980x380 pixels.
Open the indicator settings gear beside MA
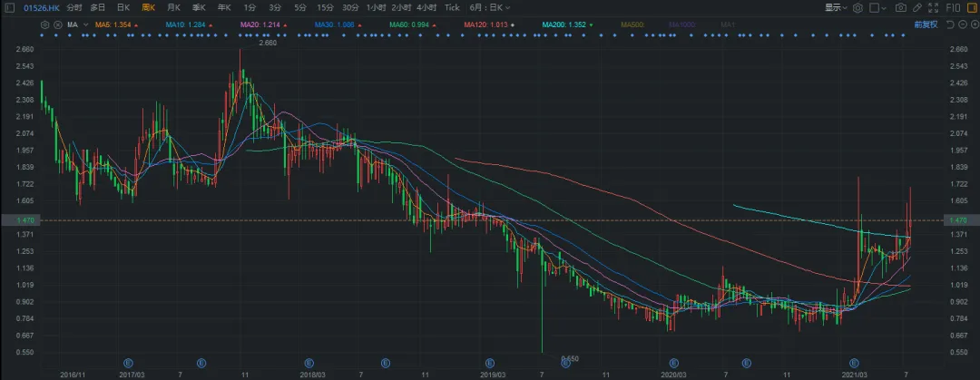[x=44, y=25]
